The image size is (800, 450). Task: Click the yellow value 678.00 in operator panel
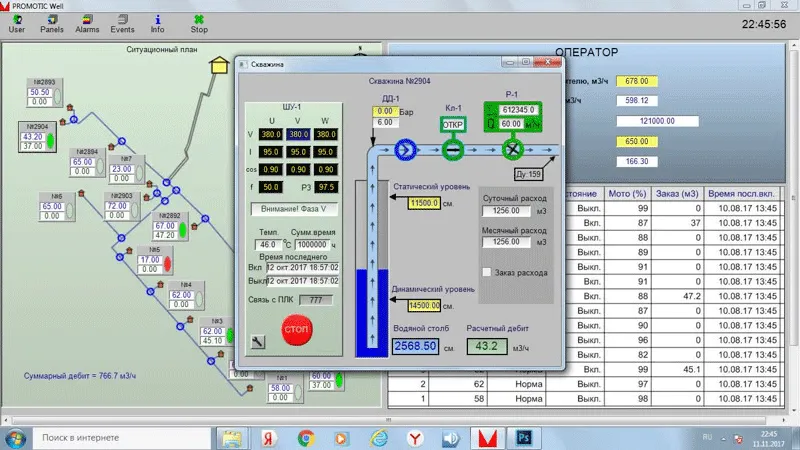click(637, 81)
